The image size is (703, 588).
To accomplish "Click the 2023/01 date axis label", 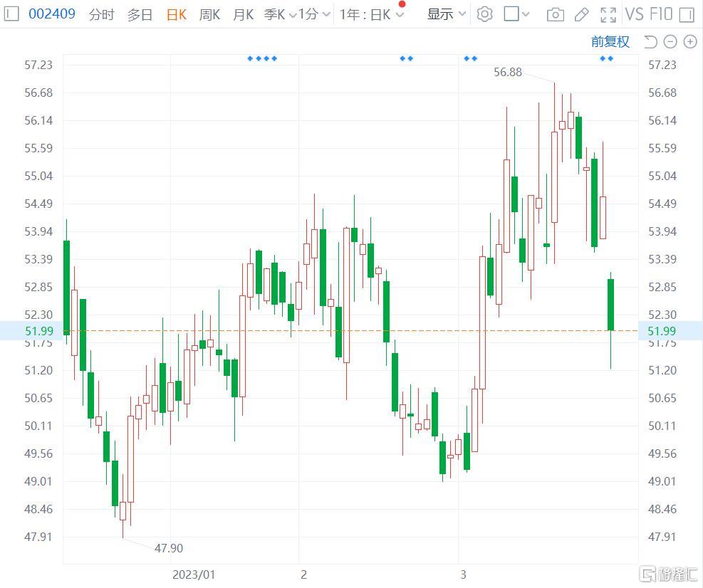I will [x=194, y=574].
